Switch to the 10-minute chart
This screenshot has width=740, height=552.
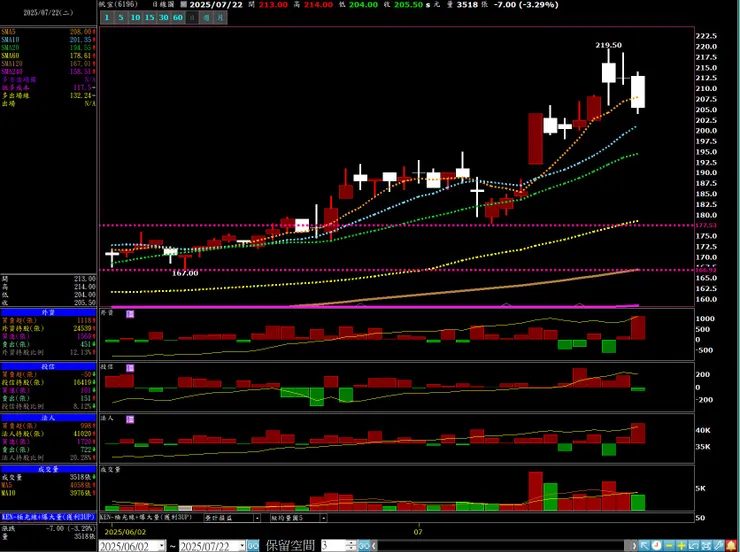135,17
